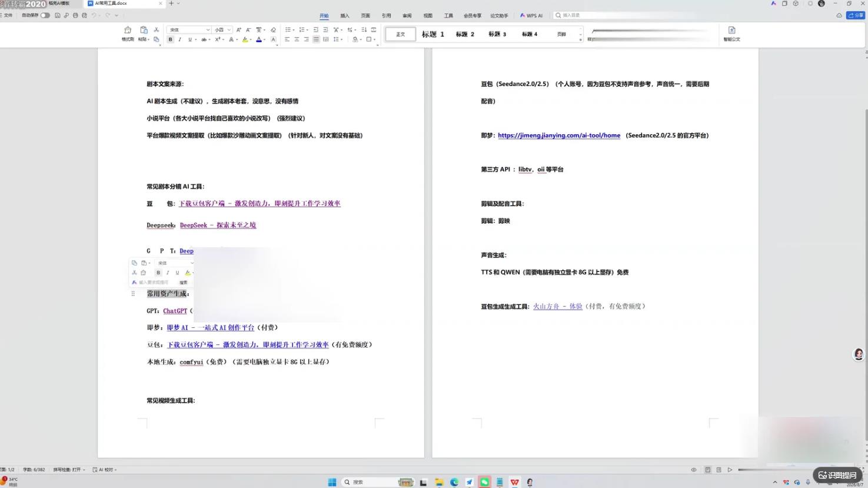Open the References (引用) ribbon tab
This screenshot has height=488, width=868.
(386, 16)
